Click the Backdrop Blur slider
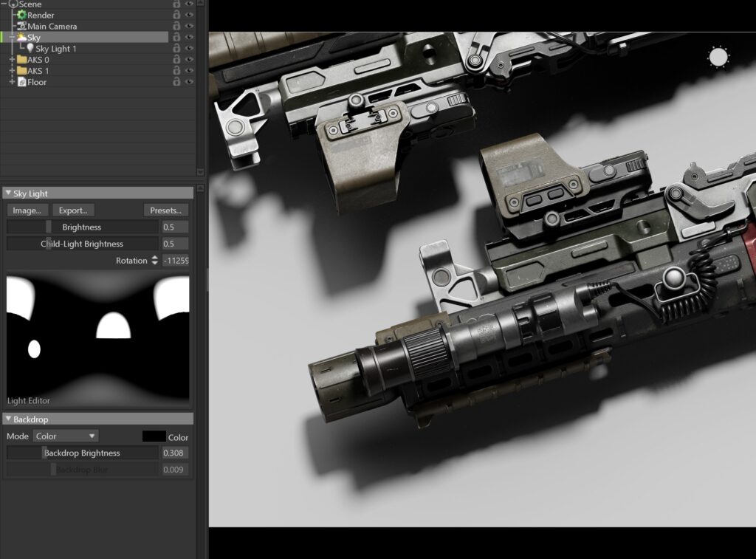Screen dimensions: 756x559 [x=82, y=470]
